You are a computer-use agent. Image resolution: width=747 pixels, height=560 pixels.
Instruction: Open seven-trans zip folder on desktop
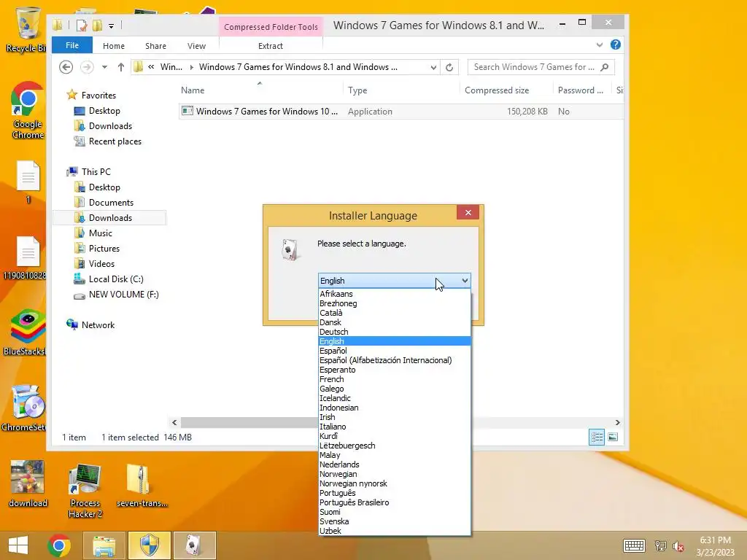142,486
